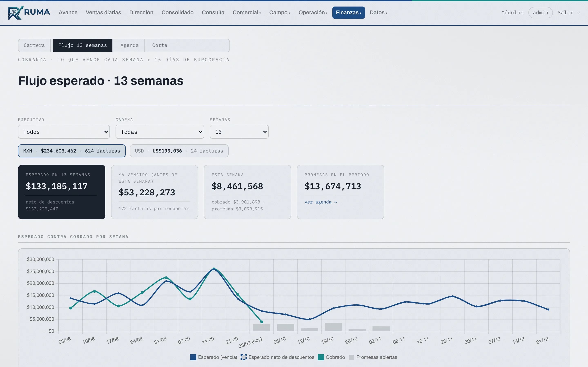Open the Semanas dropdown

(x=239, y=132)
